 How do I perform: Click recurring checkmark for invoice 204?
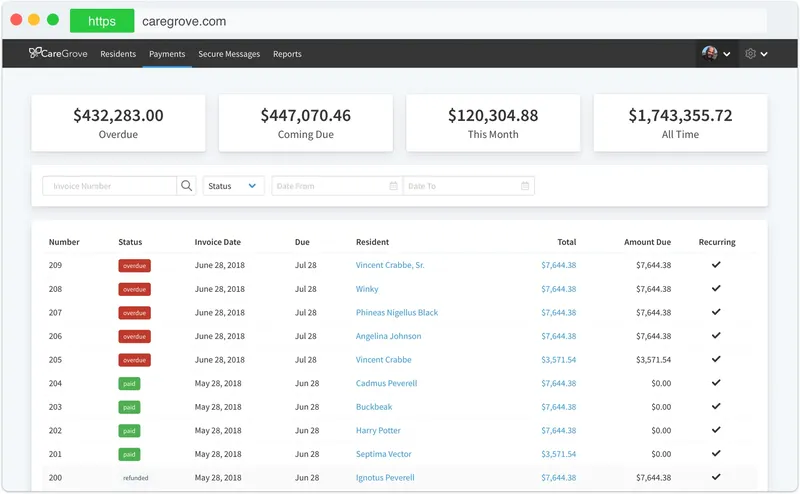[716, 382]
